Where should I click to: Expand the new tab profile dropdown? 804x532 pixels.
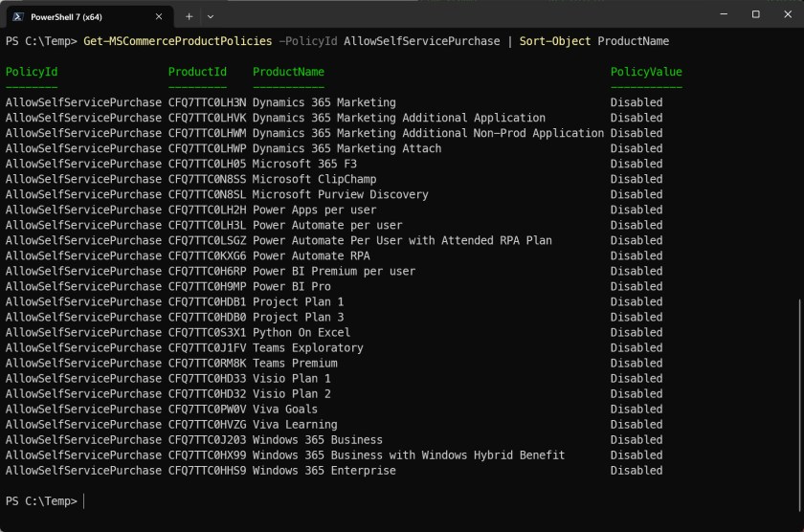coord(211,17)
